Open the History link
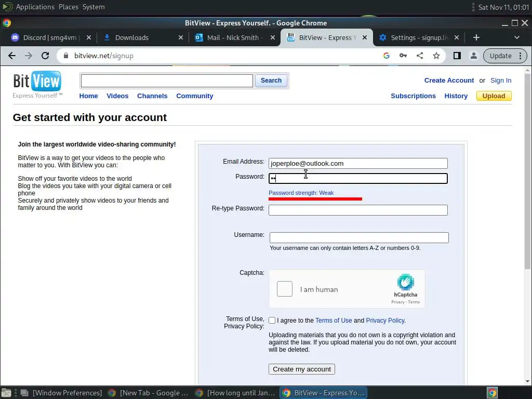Screen dimensions: 532x399 (456, 96)
